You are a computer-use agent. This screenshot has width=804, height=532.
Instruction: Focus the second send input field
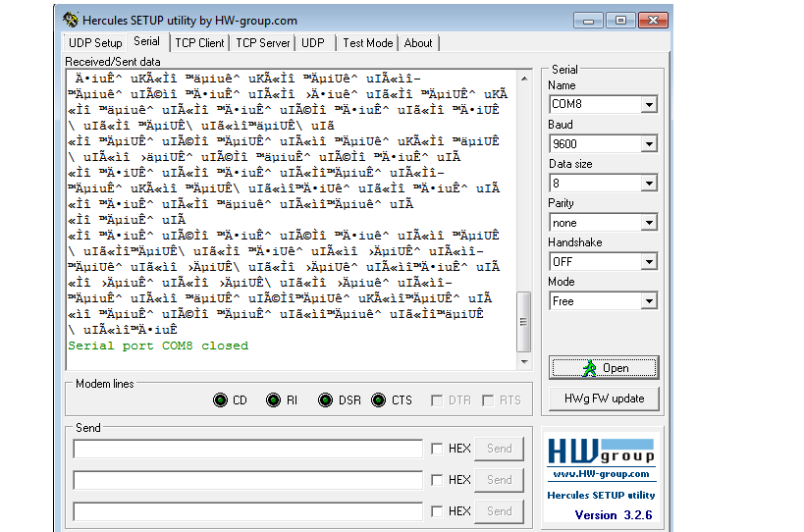point(248,480)
